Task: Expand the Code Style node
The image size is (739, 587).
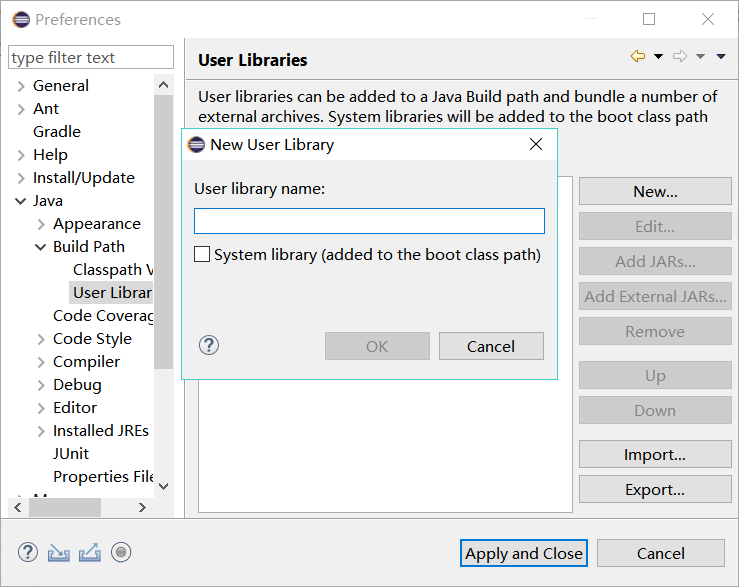Action: [41, 339]
